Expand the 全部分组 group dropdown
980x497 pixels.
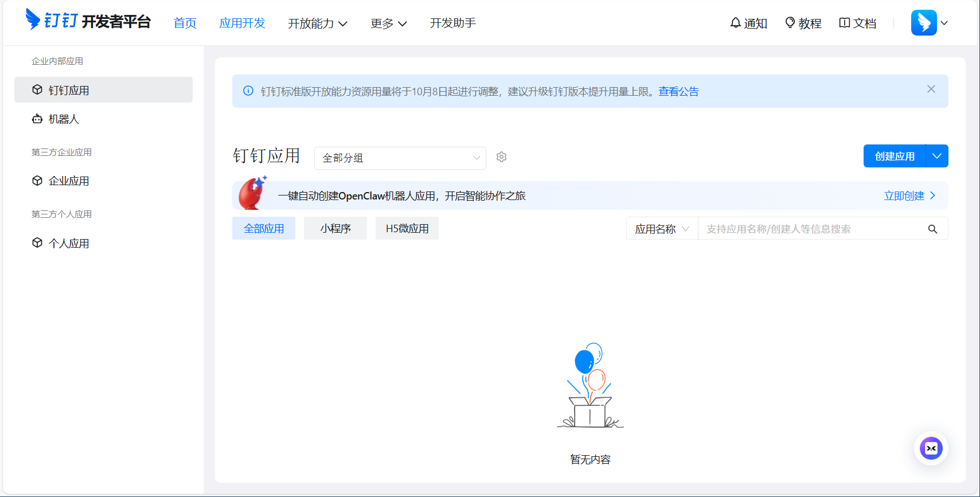point(400,158)
